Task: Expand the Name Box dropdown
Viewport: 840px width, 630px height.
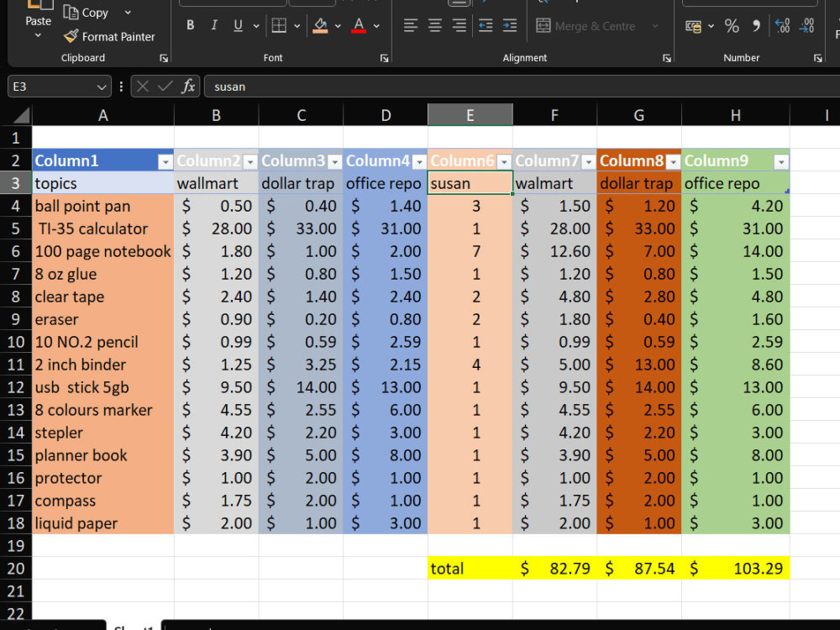Action: pyautogui.click(x=102, y=87)
